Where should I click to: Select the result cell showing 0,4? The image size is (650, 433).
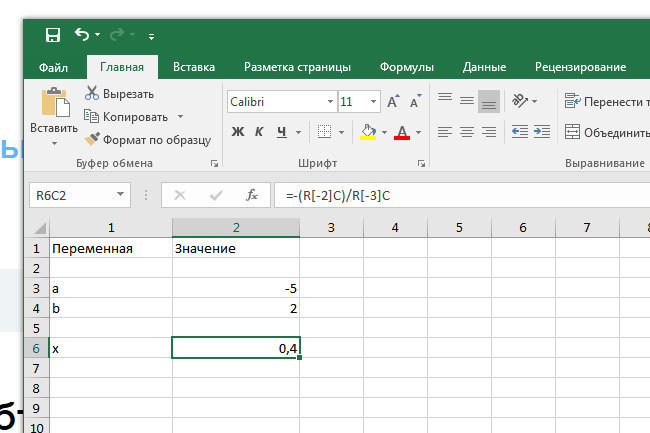[236, 348]
